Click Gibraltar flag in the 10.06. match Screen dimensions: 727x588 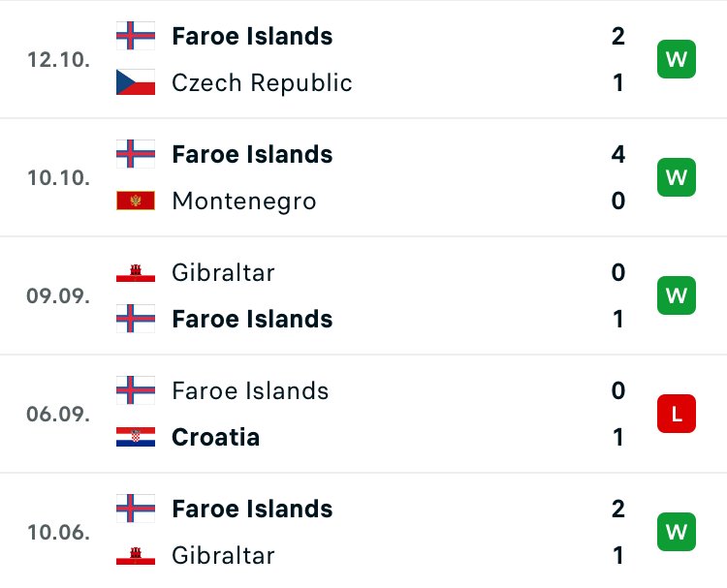click(136, 556)
